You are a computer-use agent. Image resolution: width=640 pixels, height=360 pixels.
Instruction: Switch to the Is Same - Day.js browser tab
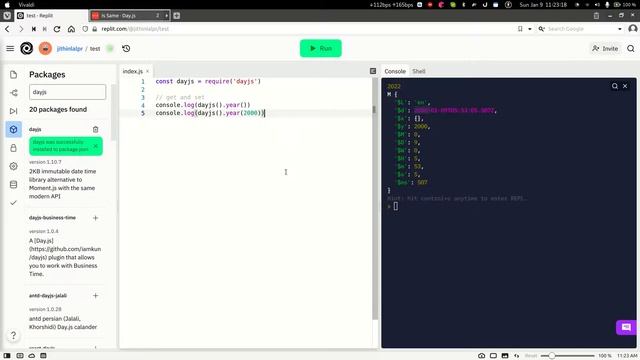point(130,16)
